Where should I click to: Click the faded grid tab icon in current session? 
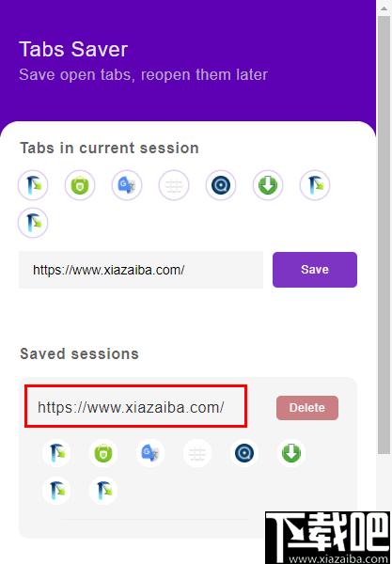click(174, 185)
